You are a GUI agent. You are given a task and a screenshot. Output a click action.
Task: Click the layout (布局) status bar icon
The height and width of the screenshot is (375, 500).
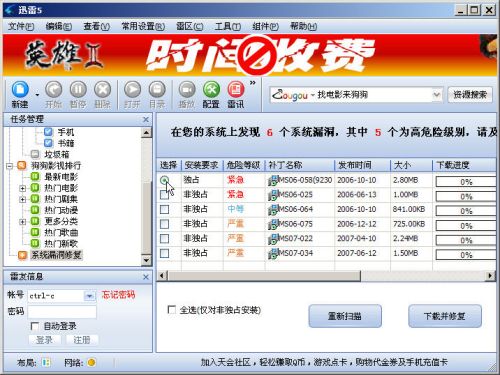tap(46, 362)
